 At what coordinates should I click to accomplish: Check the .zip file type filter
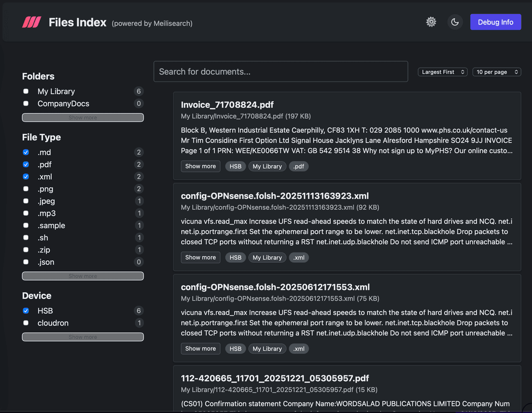pyautogui.click(x=25, y=250)
